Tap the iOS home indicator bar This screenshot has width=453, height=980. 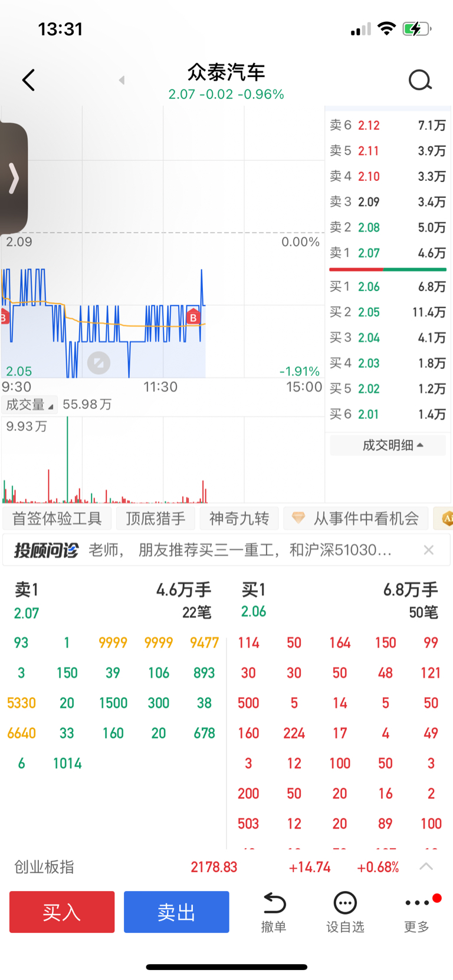tap(226, 967)
